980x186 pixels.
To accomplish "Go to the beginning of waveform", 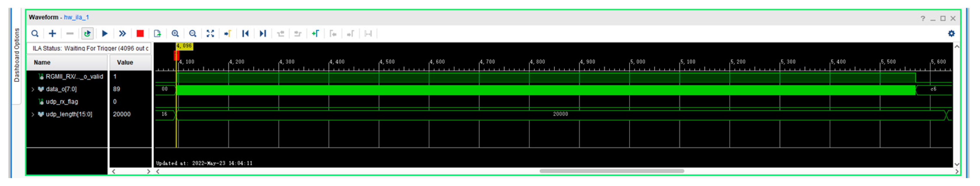I will click(x=245, y=33).
